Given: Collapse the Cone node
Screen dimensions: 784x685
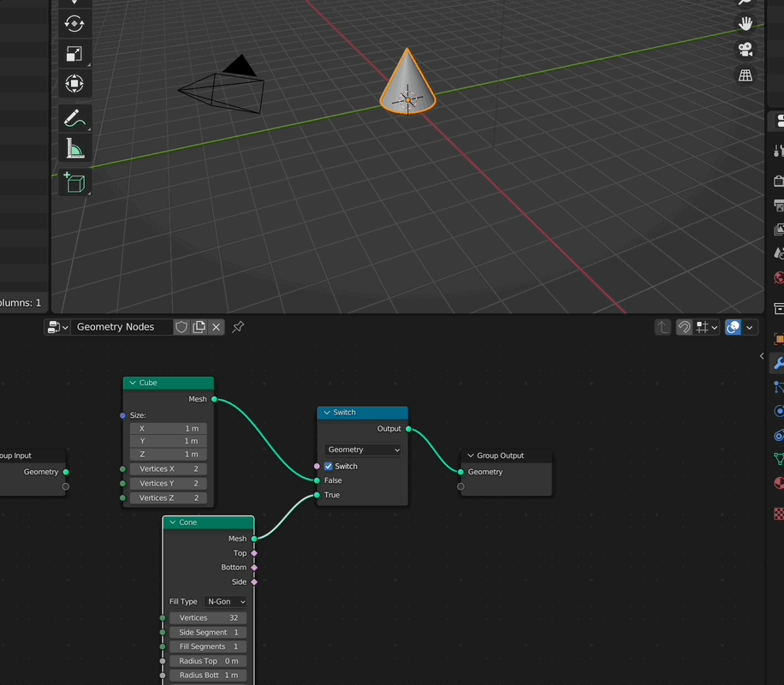Looking at the screenshot, I should [x=173, y=522].
